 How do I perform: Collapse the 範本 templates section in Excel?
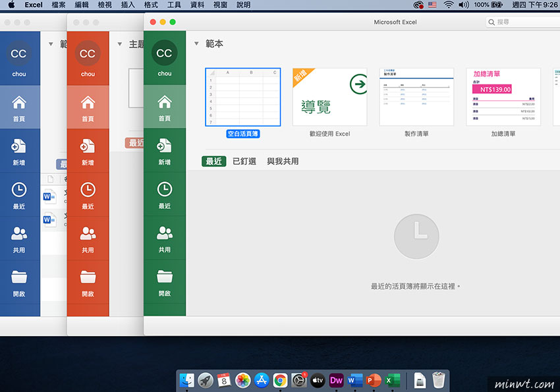pos(196,43)
